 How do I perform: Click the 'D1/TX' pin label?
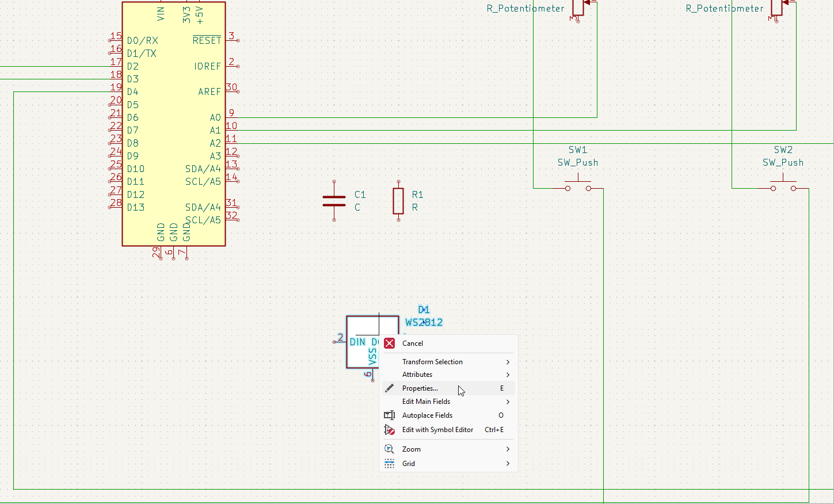pos(142,54)
